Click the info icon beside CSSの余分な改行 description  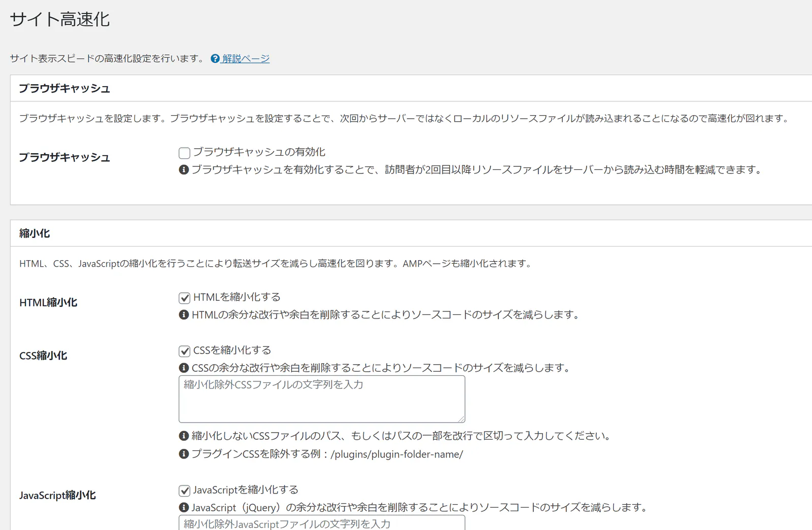[x=184, y=368]
